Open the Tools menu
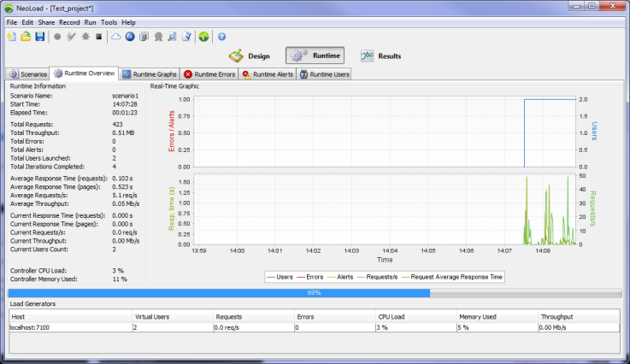Viewport: 630px width, 364px height. pyautogui.click(x=109, y=21)
